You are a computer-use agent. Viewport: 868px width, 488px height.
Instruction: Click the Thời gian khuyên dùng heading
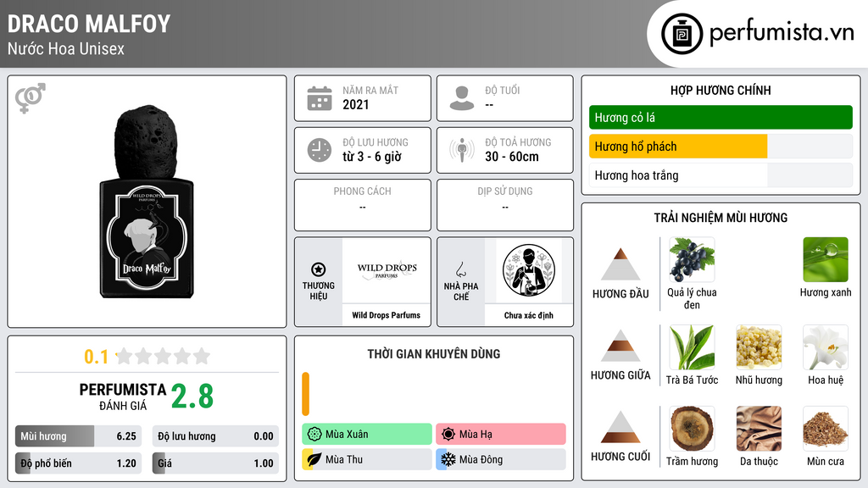434,354
